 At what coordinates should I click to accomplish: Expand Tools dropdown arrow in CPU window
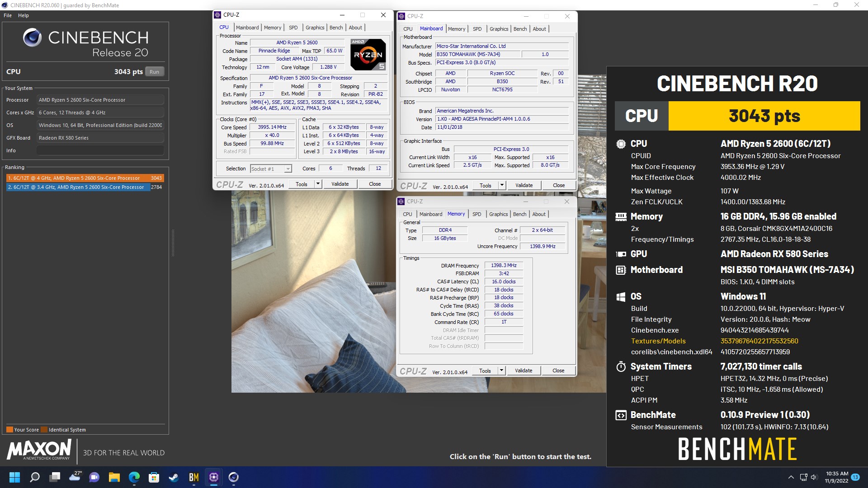318,184
